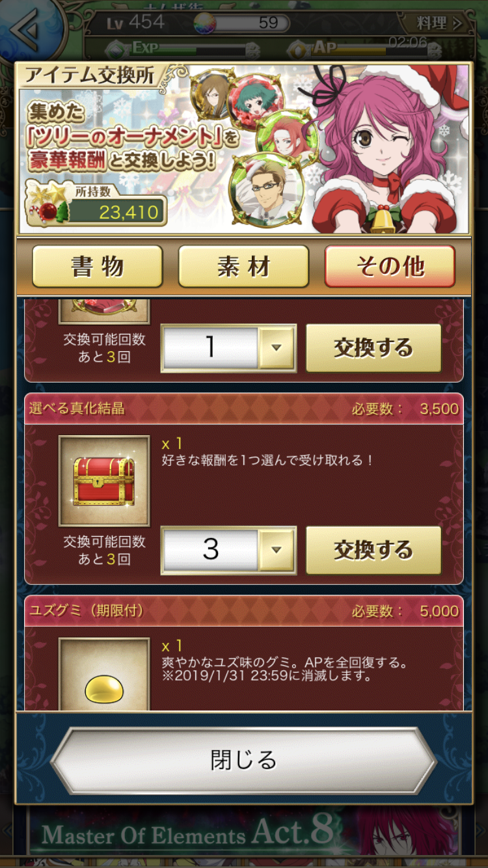Open the quantity dropdown showing 1
The image size is (488, 868).
coord(228,347)
